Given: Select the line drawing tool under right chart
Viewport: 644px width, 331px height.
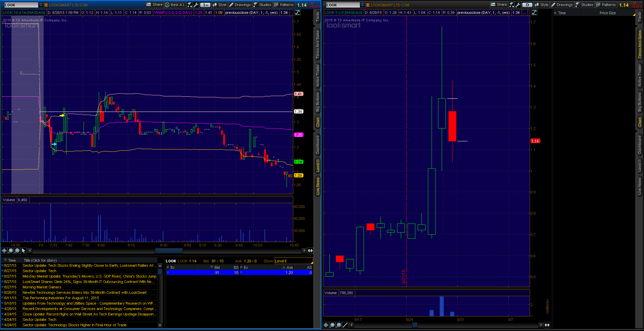Looking at the screenshot, I should point(345,325).
